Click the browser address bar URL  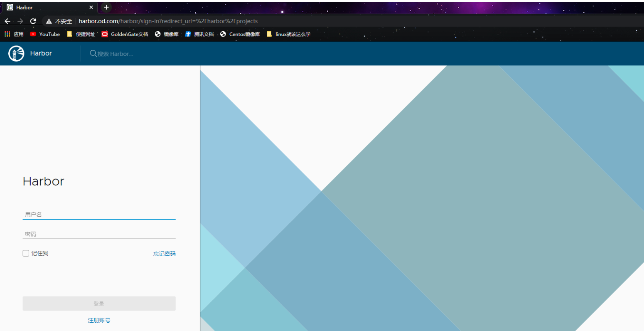click(168, 21)
